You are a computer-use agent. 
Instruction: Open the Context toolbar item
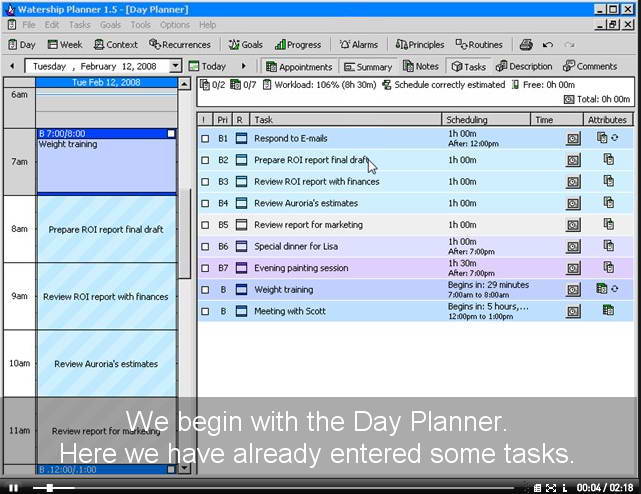pyautogui.click(x=116, y=45)
